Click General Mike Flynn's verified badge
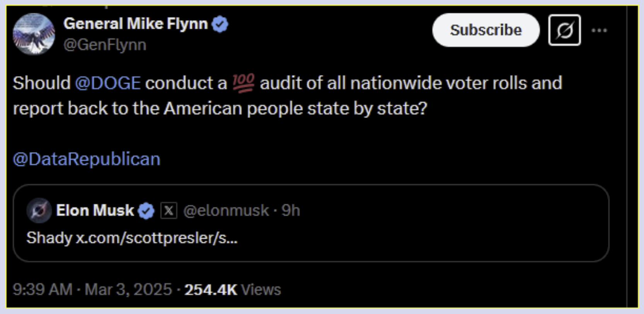The image size is (644, 314). pyautogui.click(x=220, y=24)
